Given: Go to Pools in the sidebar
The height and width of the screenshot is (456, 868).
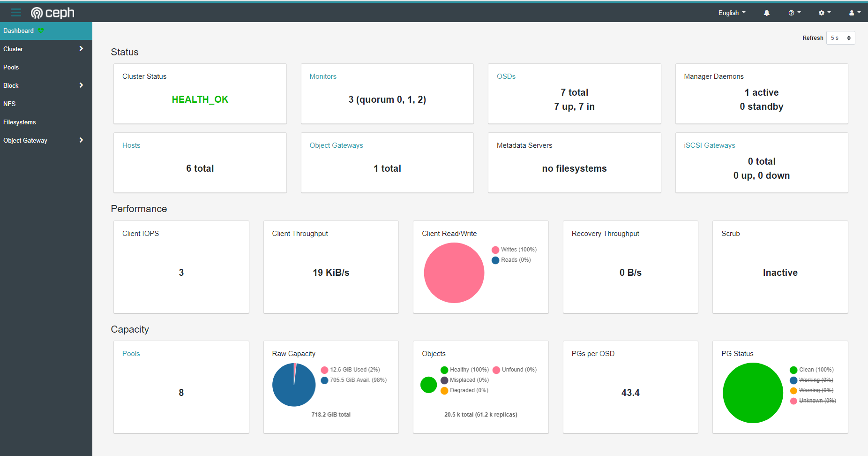Looking at the screenshot, I should (46, 67).
